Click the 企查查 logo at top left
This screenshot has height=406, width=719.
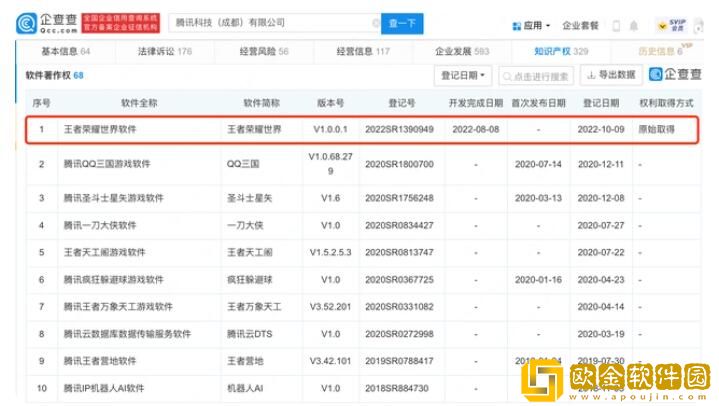(47, 23)
